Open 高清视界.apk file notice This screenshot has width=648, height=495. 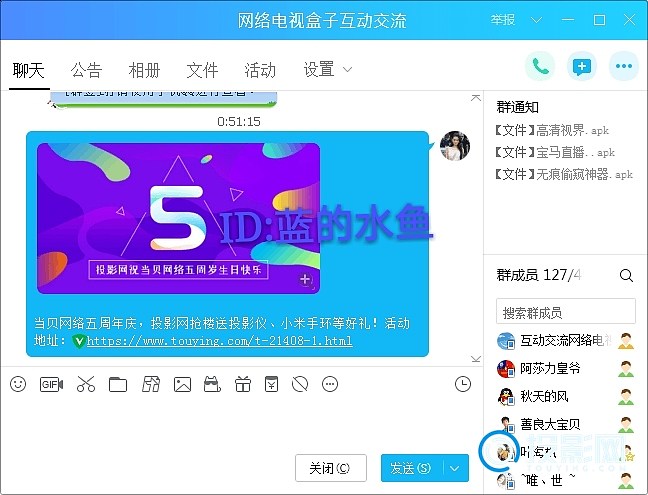coord(552,131)
